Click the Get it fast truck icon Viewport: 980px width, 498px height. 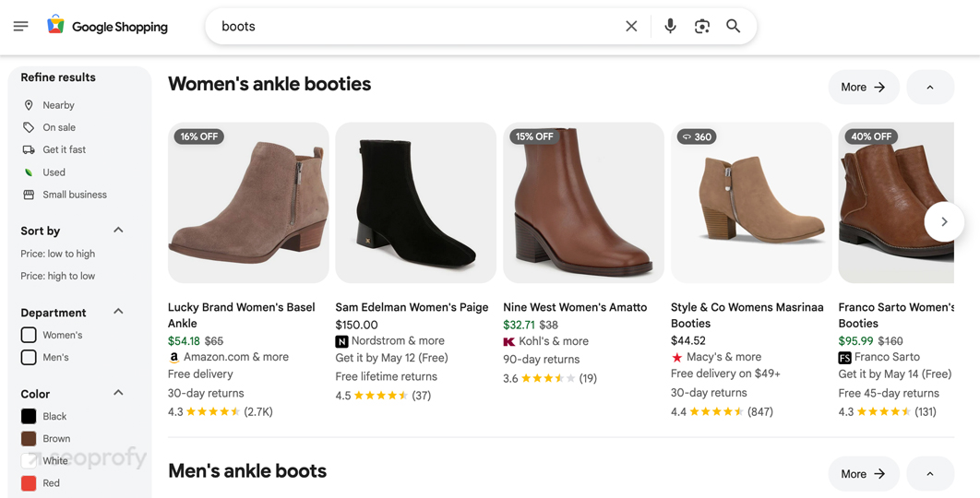coord(28,150)
